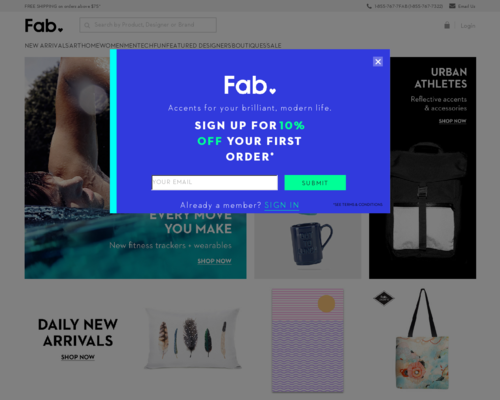
Task: Click Shop Now under Daily New Arrivals
Action: pyautogui.click(x=78, y=357)
